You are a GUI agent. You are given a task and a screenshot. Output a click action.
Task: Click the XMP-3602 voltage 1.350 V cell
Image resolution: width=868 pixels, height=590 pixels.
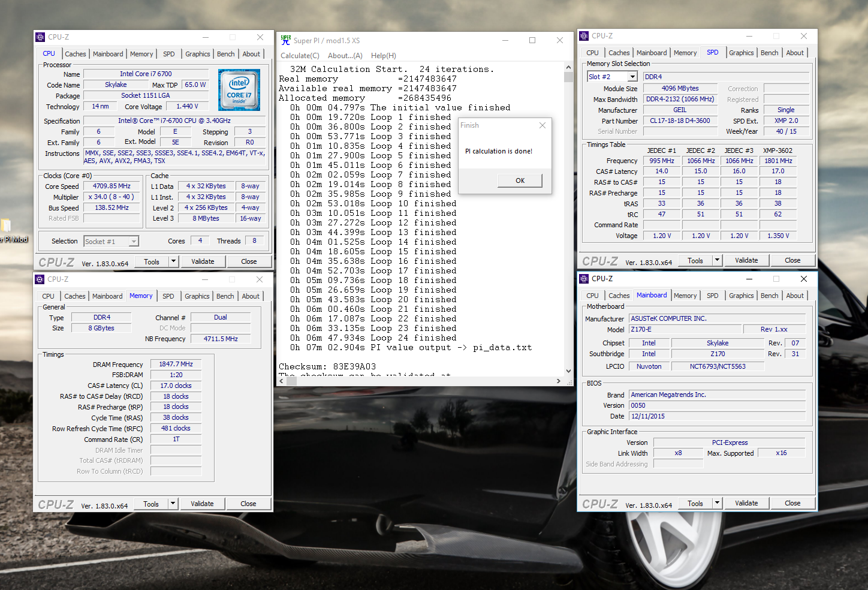778,236
